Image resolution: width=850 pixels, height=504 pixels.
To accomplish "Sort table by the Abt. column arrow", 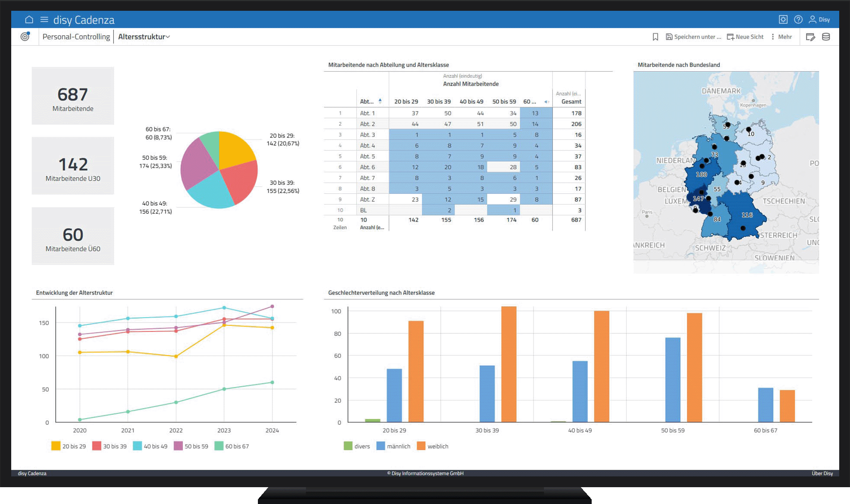I will point(380,101).
